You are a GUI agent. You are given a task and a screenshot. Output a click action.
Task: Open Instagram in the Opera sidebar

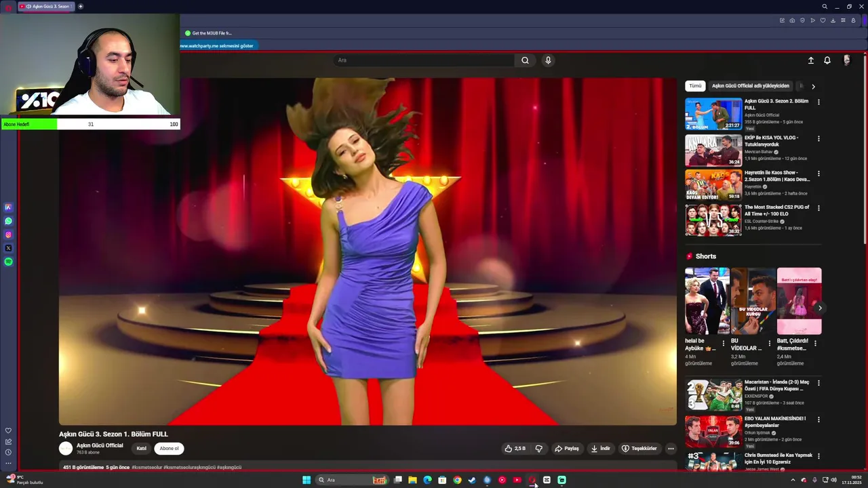click(x=8, y=235)
